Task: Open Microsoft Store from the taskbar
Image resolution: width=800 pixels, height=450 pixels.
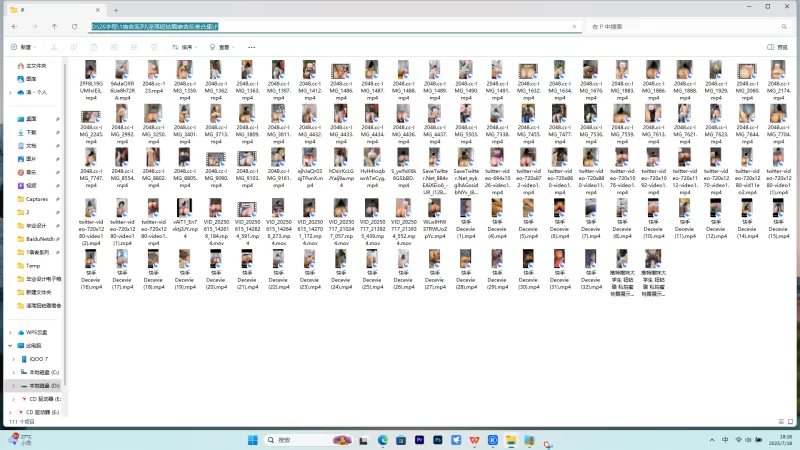Action: pyautogui.click(x=401, y=440)
